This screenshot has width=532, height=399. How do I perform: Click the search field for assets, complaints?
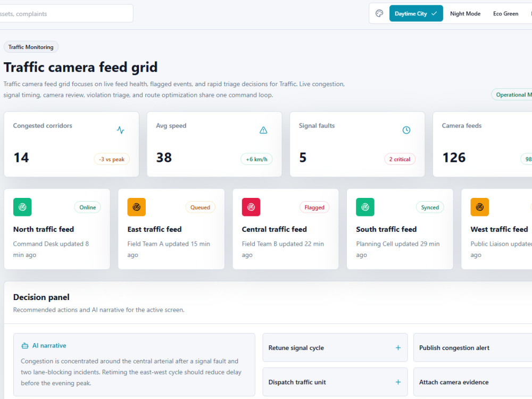[66, 14]
